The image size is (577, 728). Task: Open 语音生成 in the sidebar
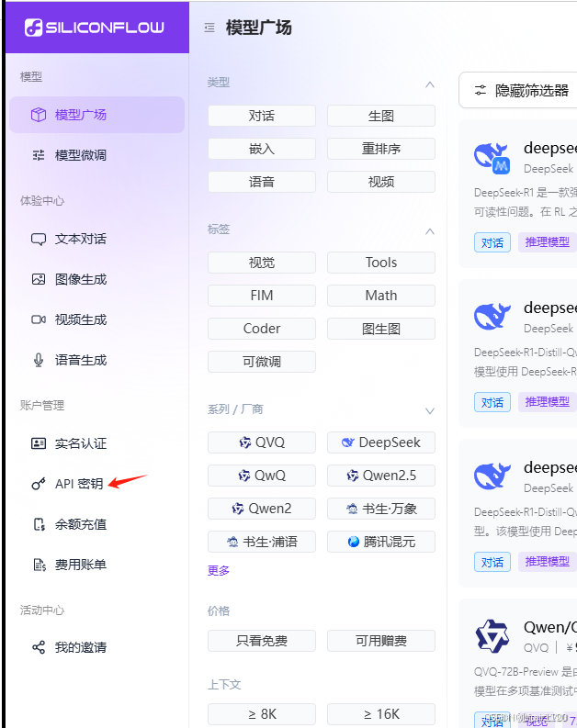point(96,360)
